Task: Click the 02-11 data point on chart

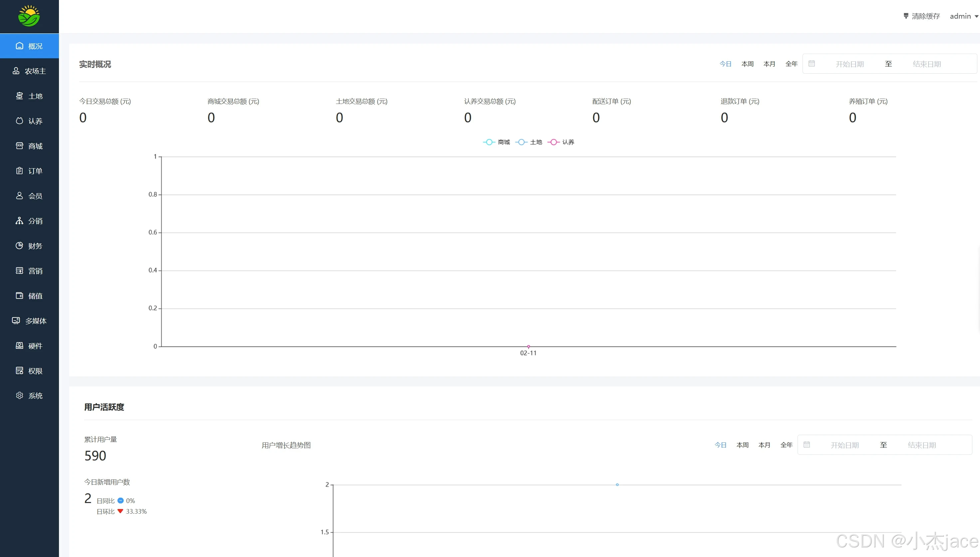Action: [529, 346]
